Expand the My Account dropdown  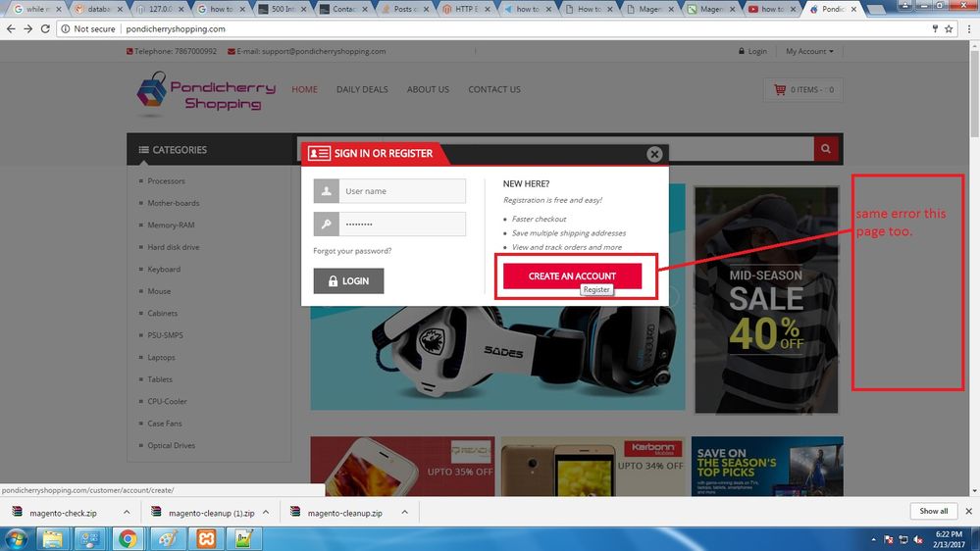(809, 51)
